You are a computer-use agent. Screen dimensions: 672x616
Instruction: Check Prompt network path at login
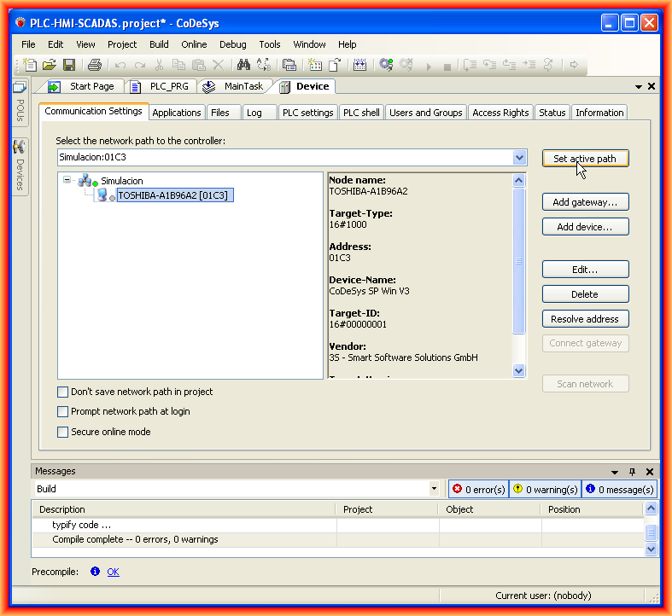[62, 411]
